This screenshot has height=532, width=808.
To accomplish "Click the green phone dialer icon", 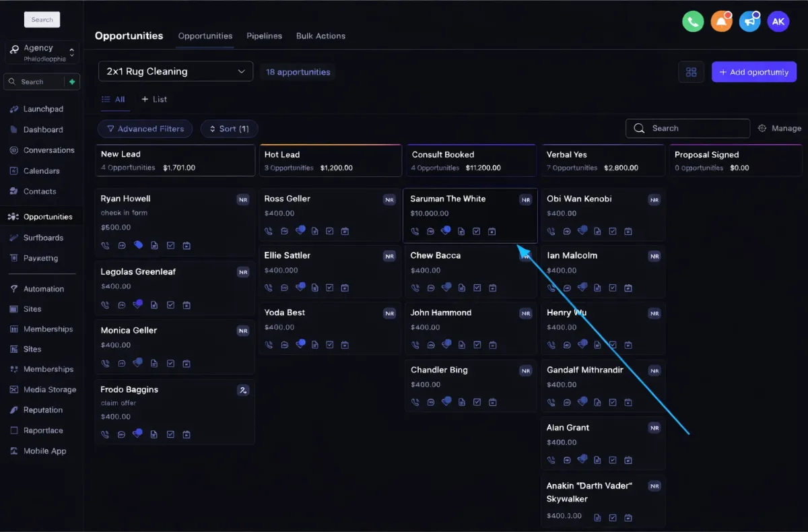I will [x=693, y=22].
